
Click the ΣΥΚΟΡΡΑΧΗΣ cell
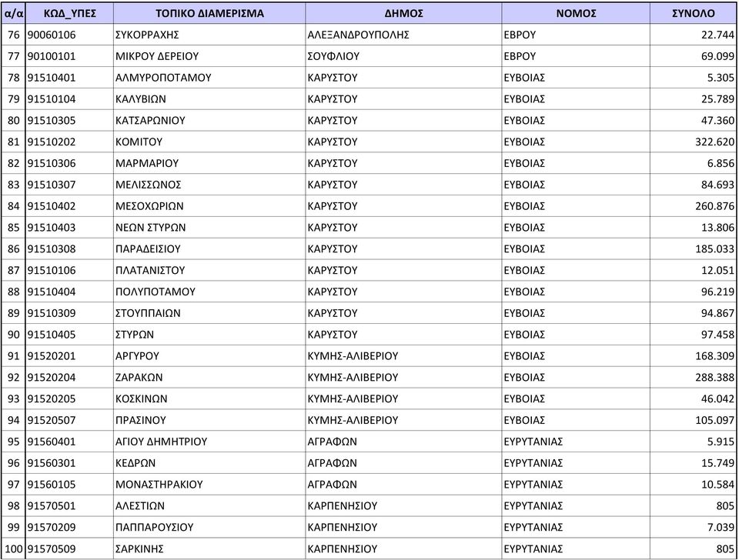[209, 35]
